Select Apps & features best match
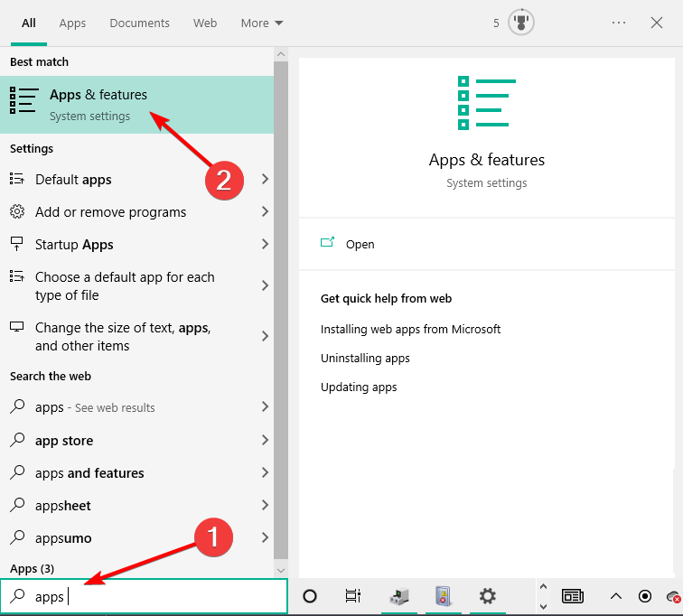 [x=136, y=105]
